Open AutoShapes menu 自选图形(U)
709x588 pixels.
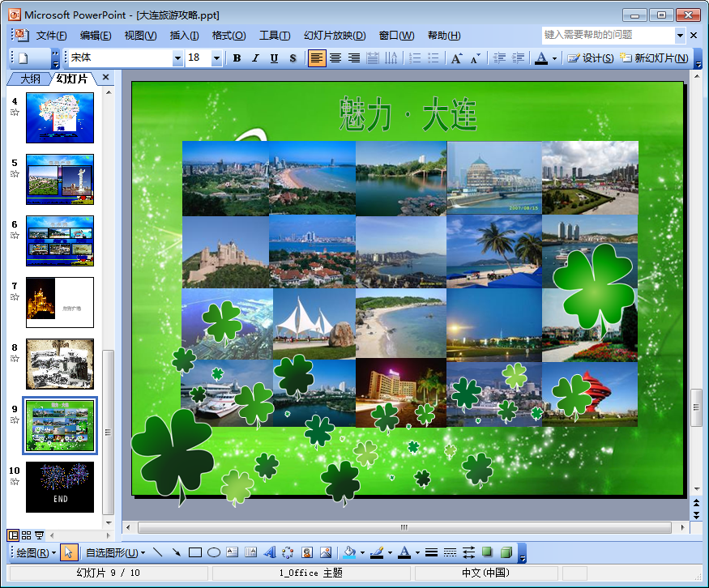click(x=116, y=552)
